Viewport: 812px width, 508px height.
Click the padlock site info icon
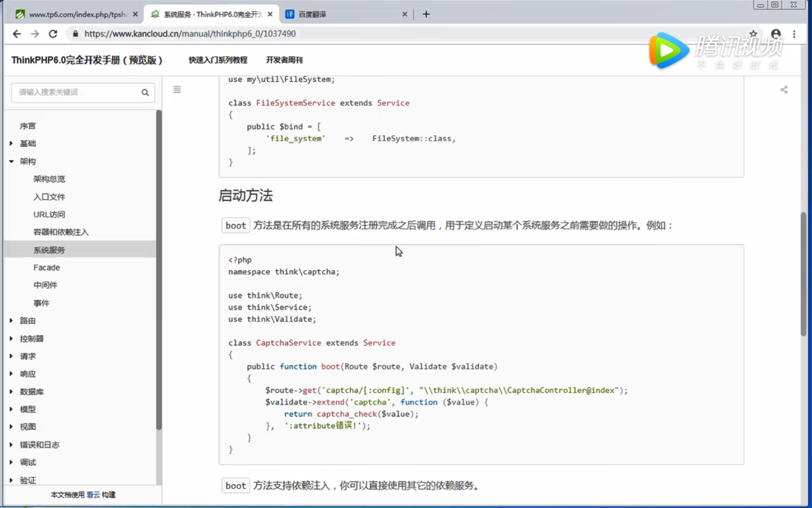75,34
